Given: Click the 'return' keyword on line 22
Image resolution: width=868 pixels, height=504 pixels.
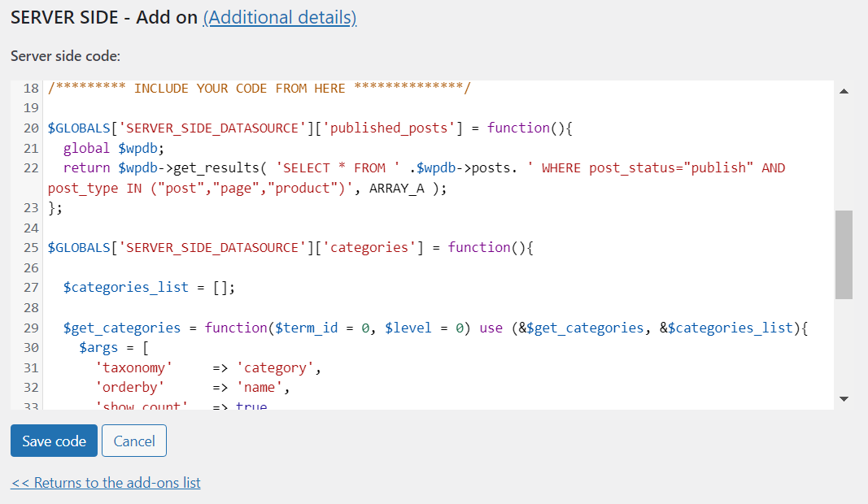Looking at the screenshot, I should tap(86, 167).
